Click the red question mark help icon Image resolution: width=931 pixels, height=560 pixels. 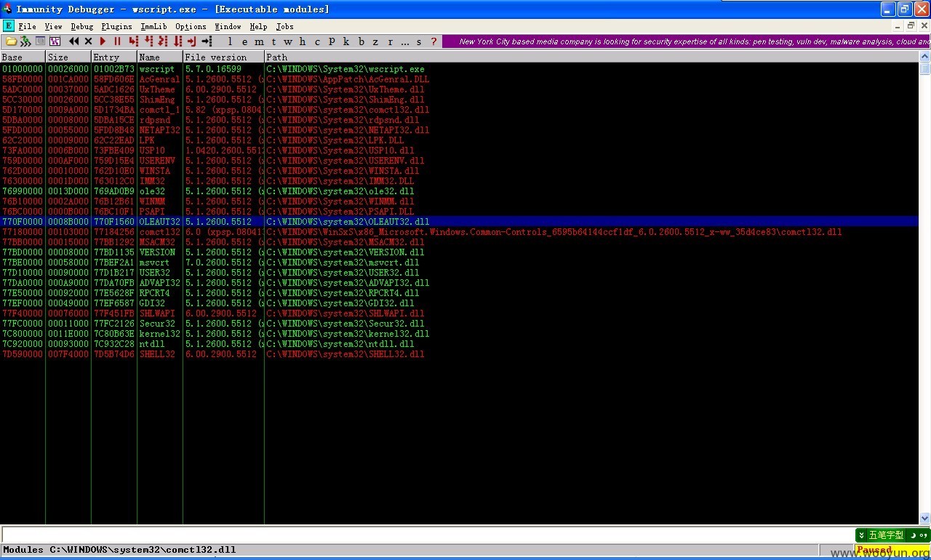434,41
